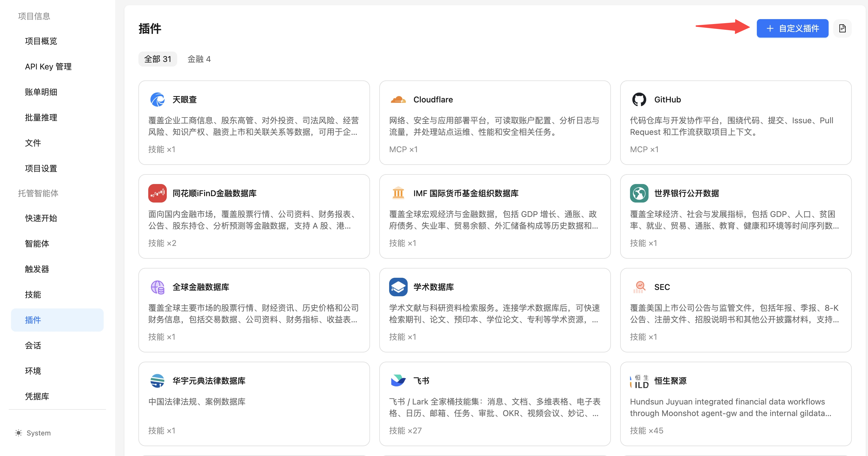The image size is (868, 456).
Task: Click 技能 ×45 on 恒生聚源 card
Action: point(647,431)
